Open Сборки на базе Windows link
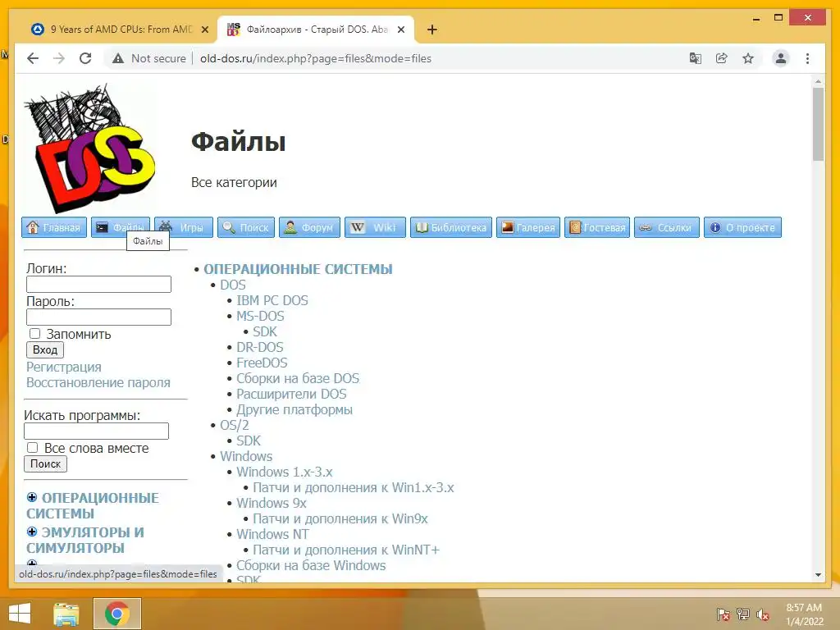 (x=311, y=565)
